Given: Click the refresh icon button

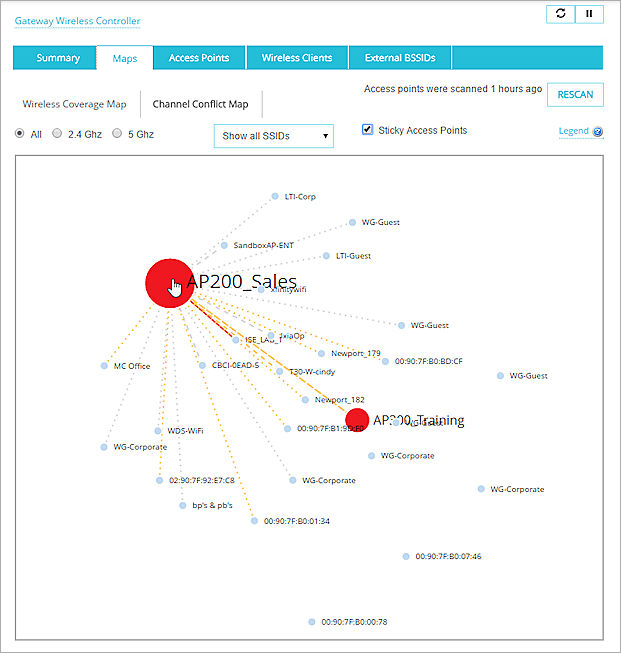Looking at the screenshot, I should click(561, 14).
